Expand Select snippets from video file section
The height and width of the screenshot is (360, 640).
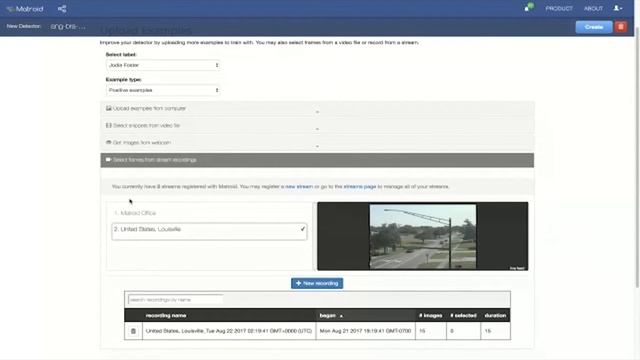317,126
